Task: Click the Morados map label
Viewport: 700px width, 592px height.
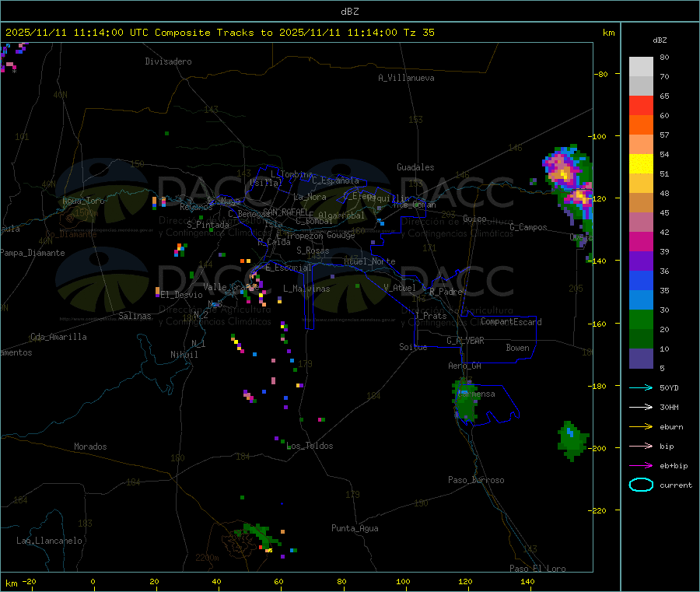Action: (x=91, y=447)
